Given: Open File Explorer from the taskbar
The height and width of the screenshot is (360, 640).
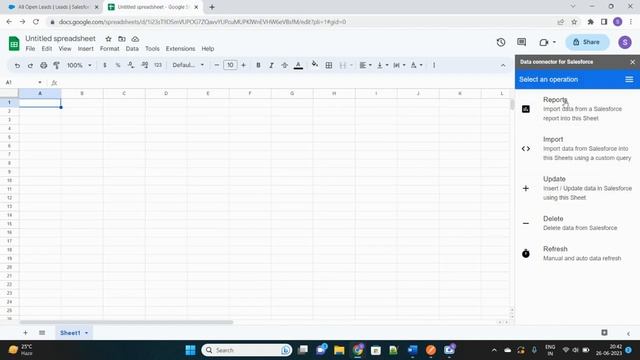Looking at the screenshot, I should 339,350.
